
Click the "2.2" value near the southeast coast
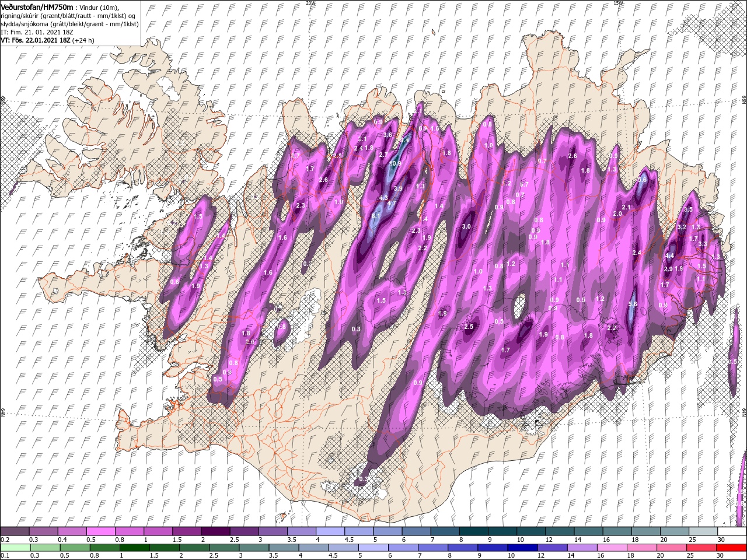(x=612, y=328)
